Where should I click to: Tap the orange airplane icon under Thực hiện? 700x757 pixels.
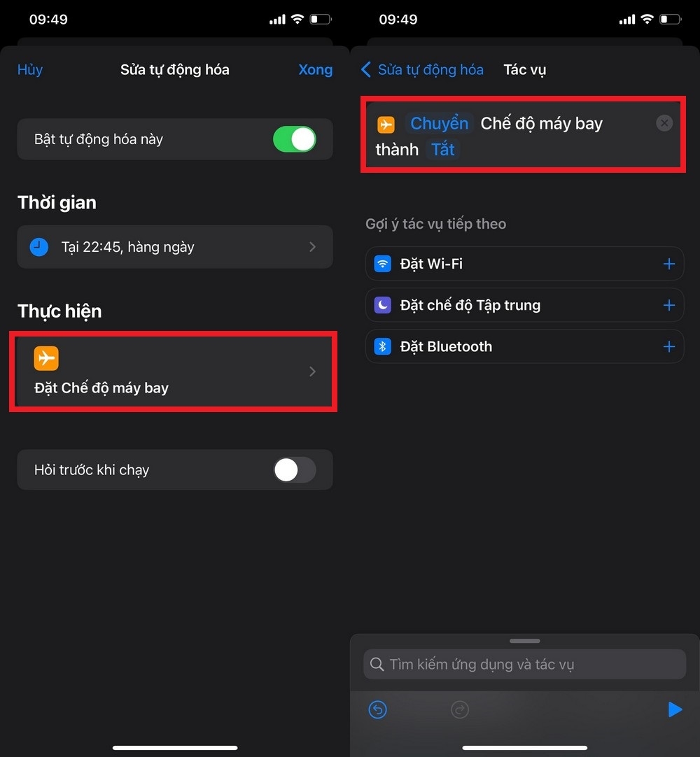(x=46, y=358)
